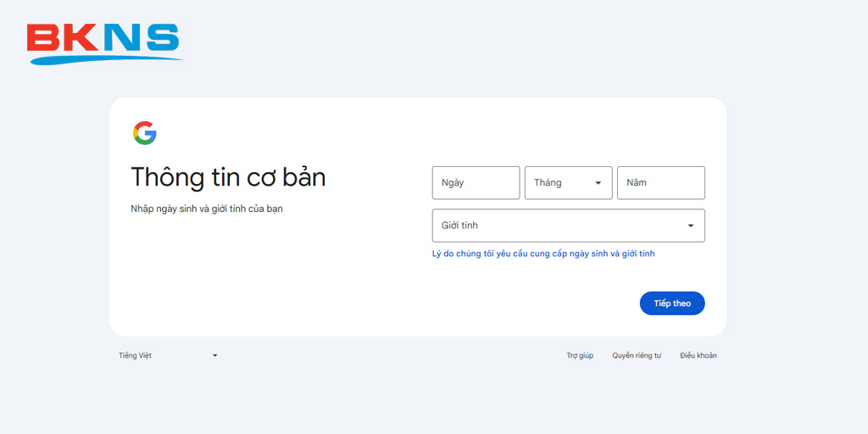Click the Tháng placeholder text
868x434 pixels.
pyautogui.click(x=548, y=183)
